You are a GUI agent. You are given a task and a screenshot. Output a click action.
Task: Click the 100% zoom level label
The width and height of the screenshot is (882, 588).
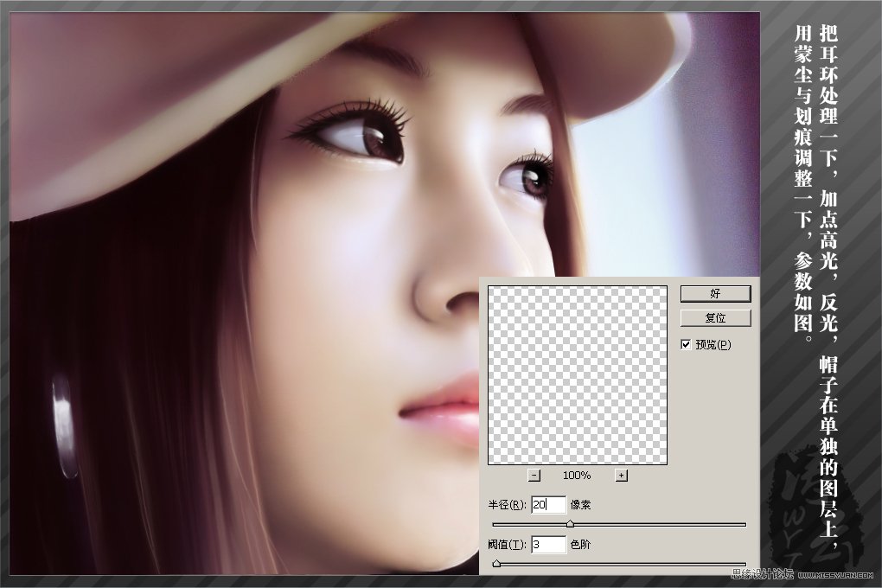tap(577, 476)
